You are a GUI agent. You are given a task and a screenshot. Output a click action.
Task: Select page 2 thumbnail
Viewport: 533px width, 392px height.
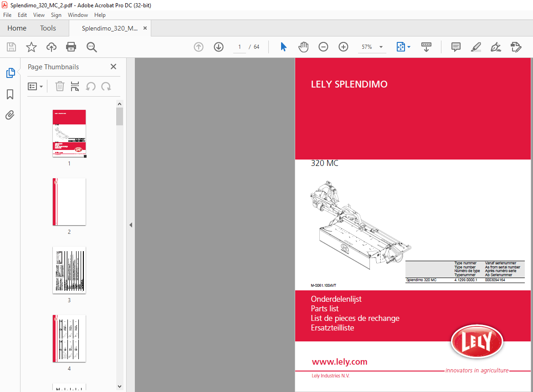[69, 201]
